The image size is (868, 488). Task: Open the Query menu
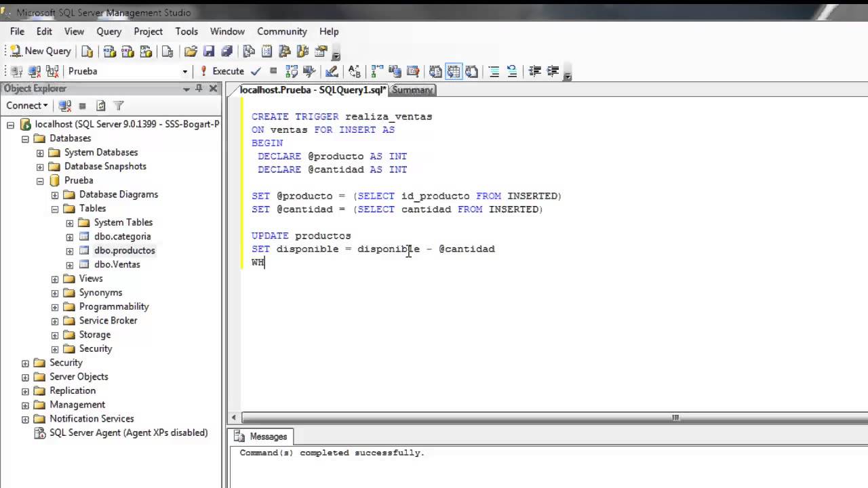[x=108, y=31]
